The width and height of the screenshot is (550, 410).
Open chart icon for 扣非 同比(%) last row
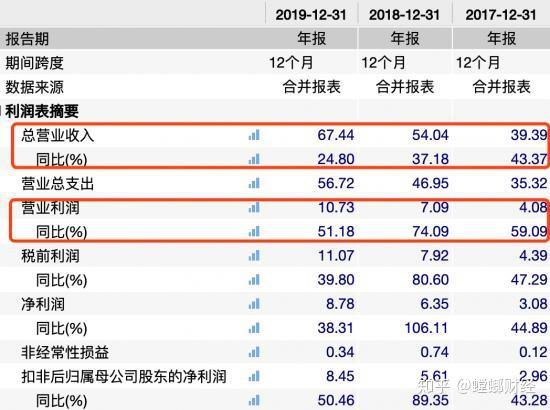pyautogui.click(x=254, y=400)
